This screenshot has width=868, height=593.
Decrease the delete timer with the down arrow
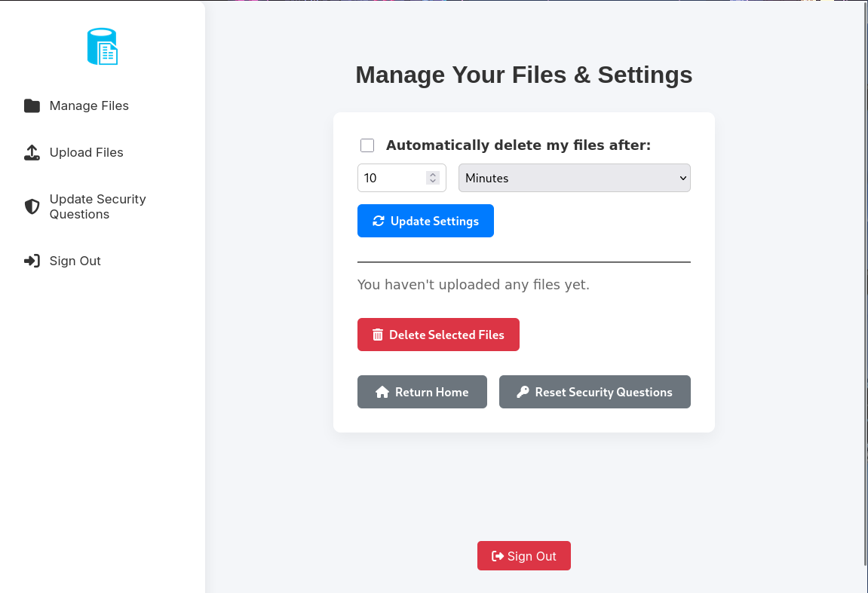click(x=433, y=182)
